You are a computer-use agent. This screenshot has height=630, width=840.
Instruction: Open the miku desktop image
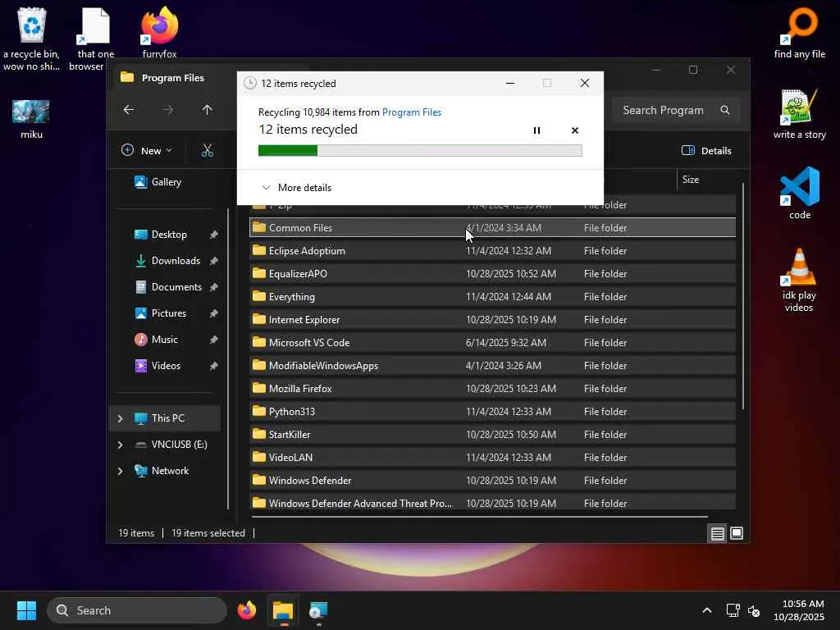point(31,119)
